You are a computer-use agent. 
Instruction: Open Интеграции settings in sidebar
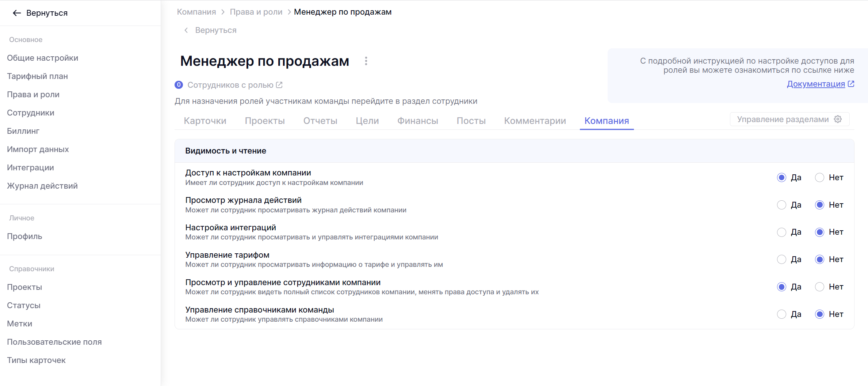click(30, 167)
